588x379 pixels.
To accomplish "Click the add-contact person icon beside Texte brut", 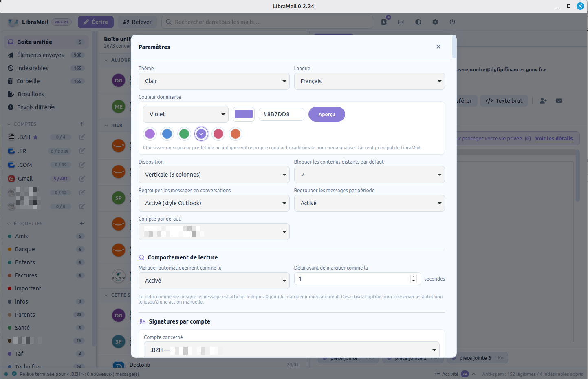I will point(543,101).
